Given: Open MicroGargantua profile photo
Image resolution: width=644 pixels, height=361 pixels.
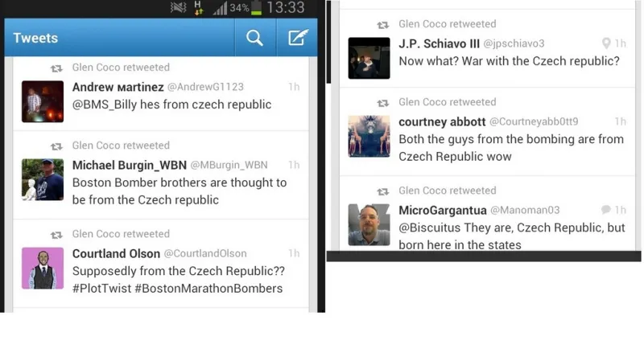Looking at the screenshot, I should [369, 225].
